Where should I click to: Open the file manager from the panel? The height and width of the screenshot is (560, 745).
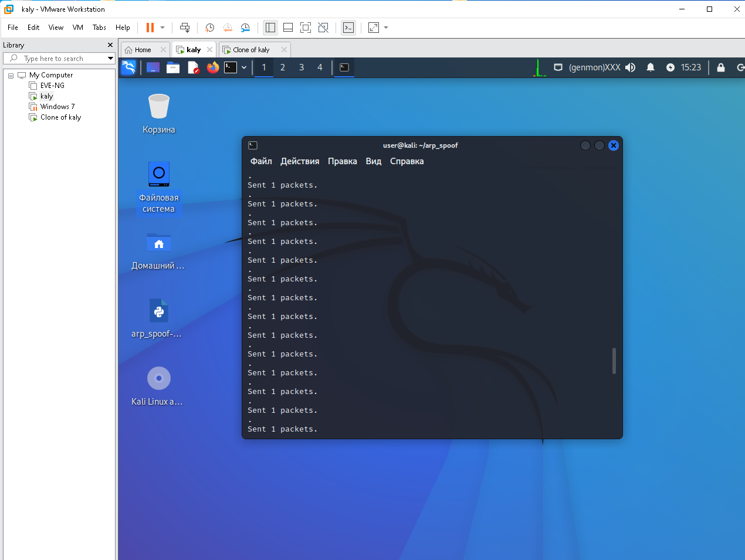pyautogui.click(x=173, y=67)
